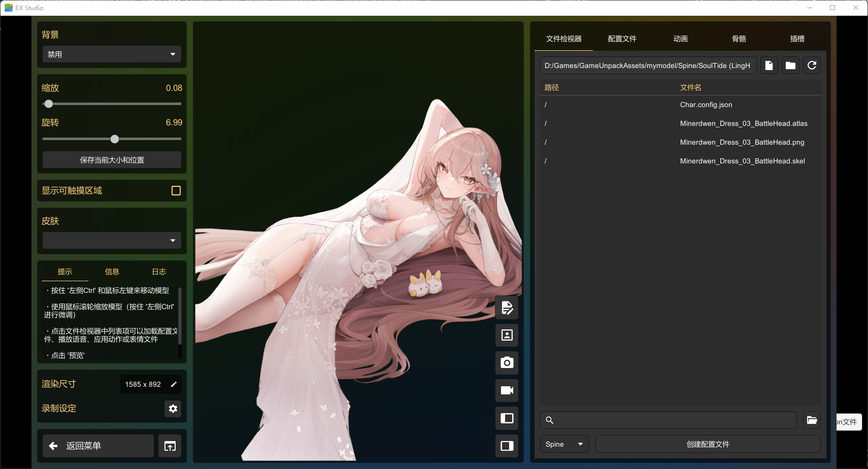Viewport: 868px width, 469px height.
Task: Toggle the left panel layout icon
Action: pos(507,418)
